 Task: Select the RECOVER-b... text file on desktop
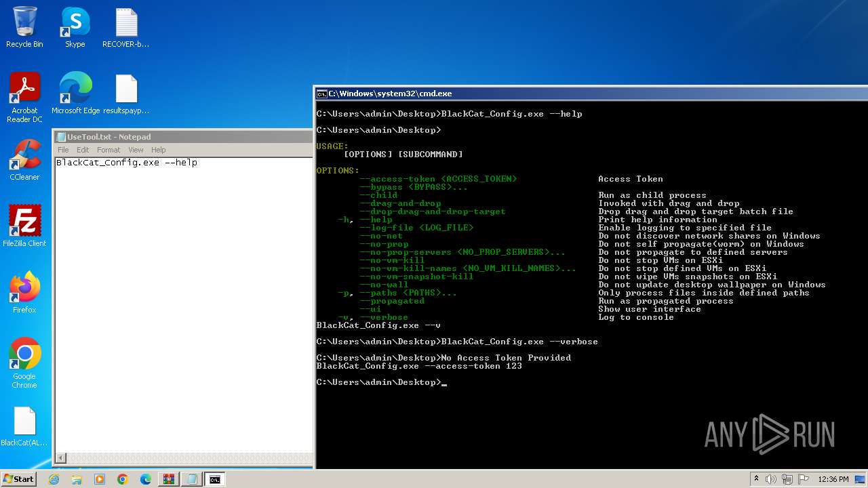126,27
